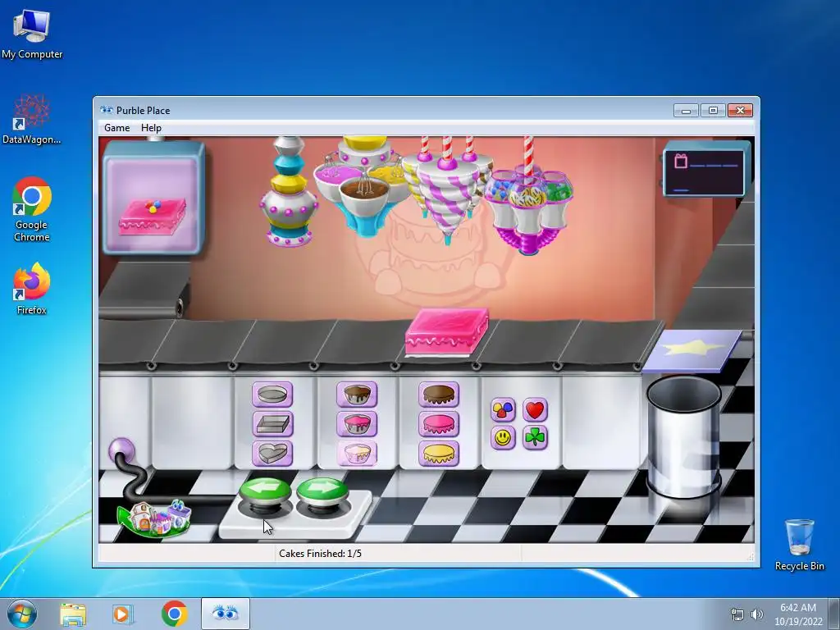Select the DataWagon desktop shortcut
Viewport: 840px width, 630px height.
pos(32,119)
